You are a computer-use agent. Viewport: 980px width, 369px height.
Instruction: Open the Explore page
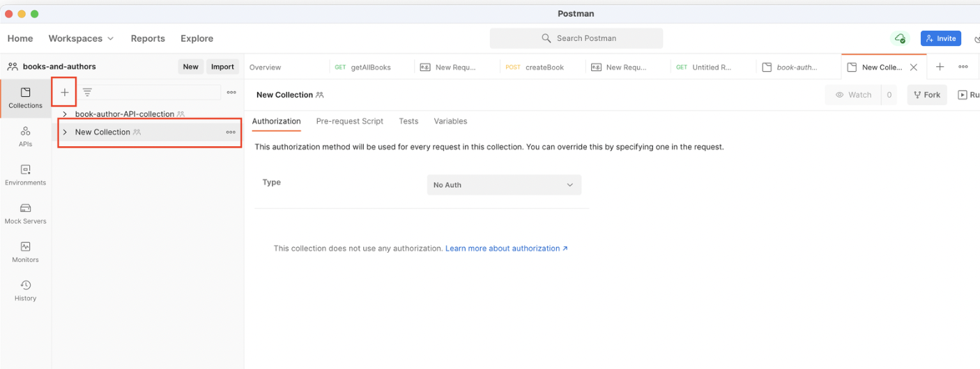coord(197,38)
